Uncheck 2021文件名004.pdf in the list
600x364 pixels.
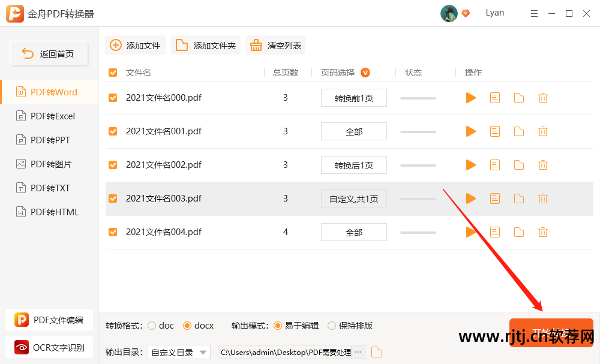(x=113, y=232)
